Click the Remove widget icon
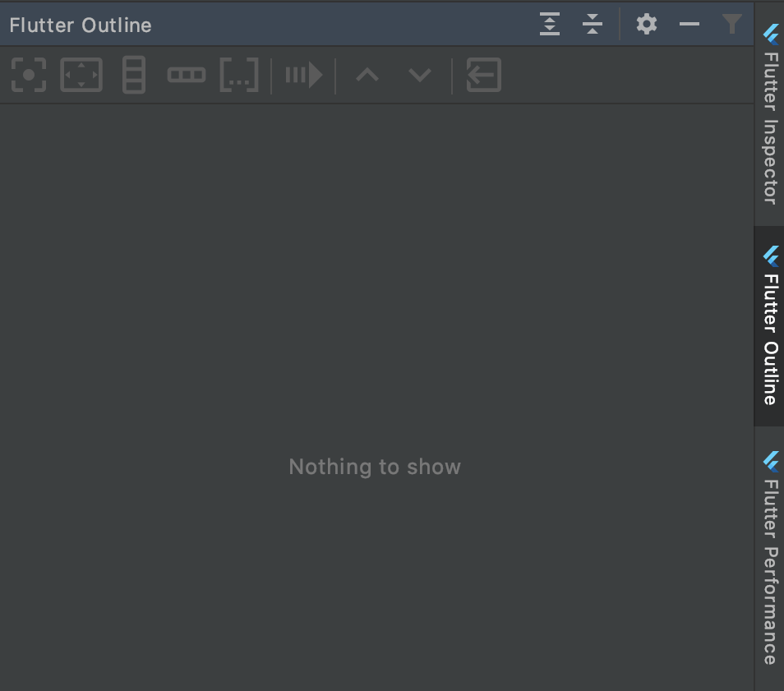The height and width of the screenshot is (691, 784). (x=483, y=75)
